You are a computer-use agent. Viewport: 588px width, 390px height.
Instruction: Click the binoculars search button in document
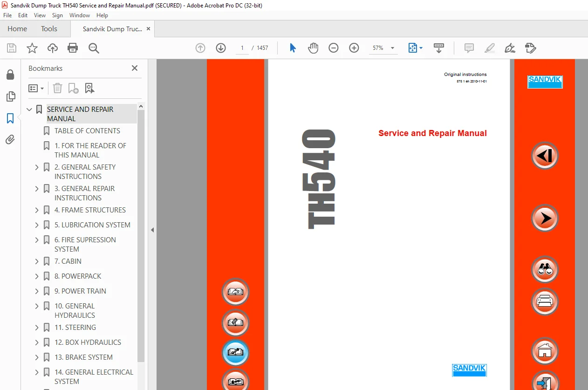pyautogui.click(x=544, y=269)
